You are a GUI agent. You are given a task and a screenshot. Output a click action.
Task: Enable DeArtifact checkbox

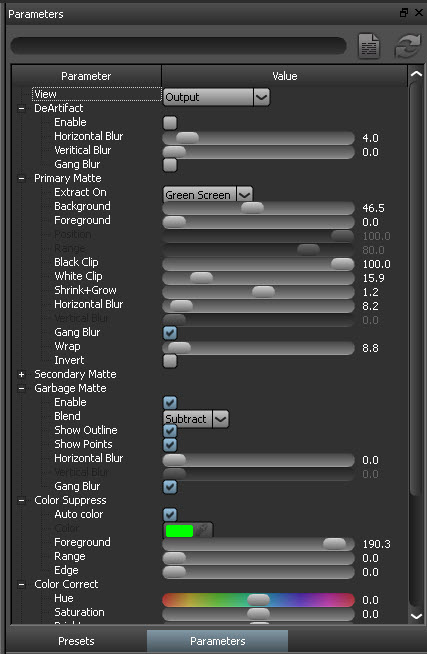click(x=170, y=123)
